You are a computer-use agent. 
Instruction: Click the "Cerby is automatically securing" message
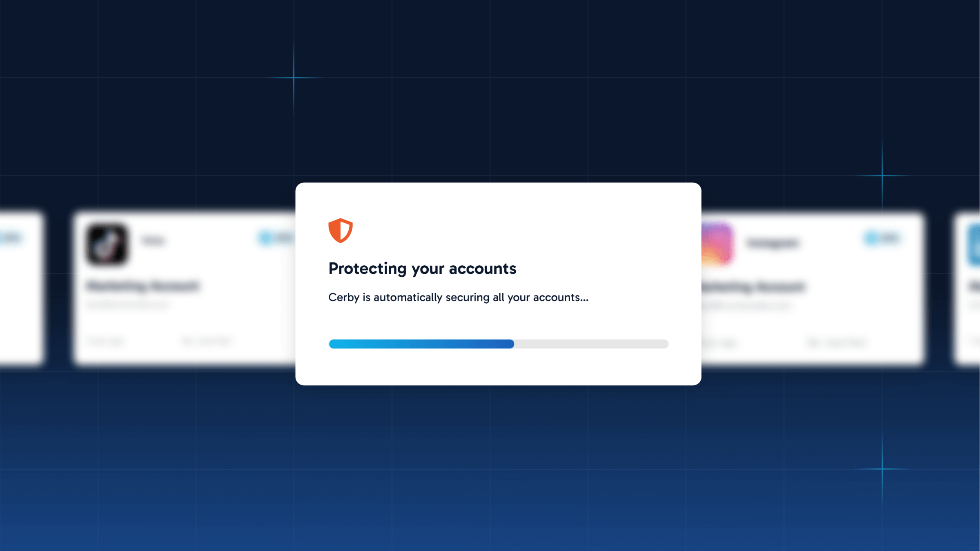pos(458,298)
